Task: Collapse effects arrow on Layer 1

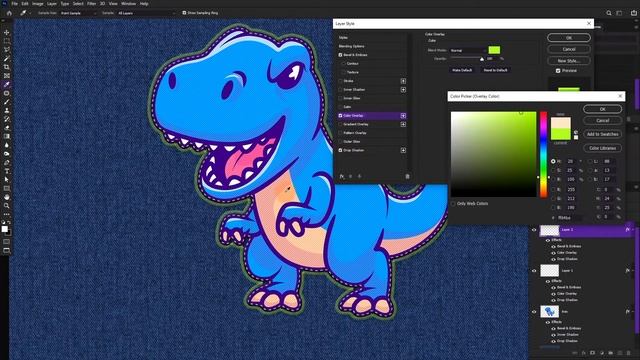Action: click(633, 271)
